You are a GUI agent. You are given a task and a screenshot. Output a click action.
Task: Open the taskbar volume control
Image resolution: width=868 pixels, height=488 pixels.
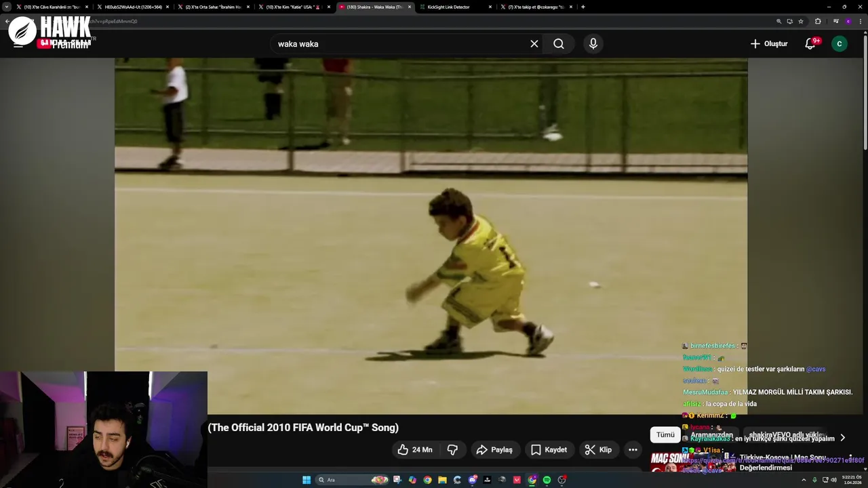833,480
